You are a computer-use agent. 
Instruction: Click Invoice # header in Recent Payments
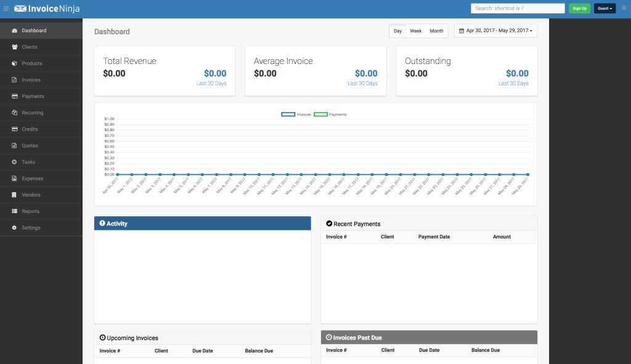coord(336,237)
